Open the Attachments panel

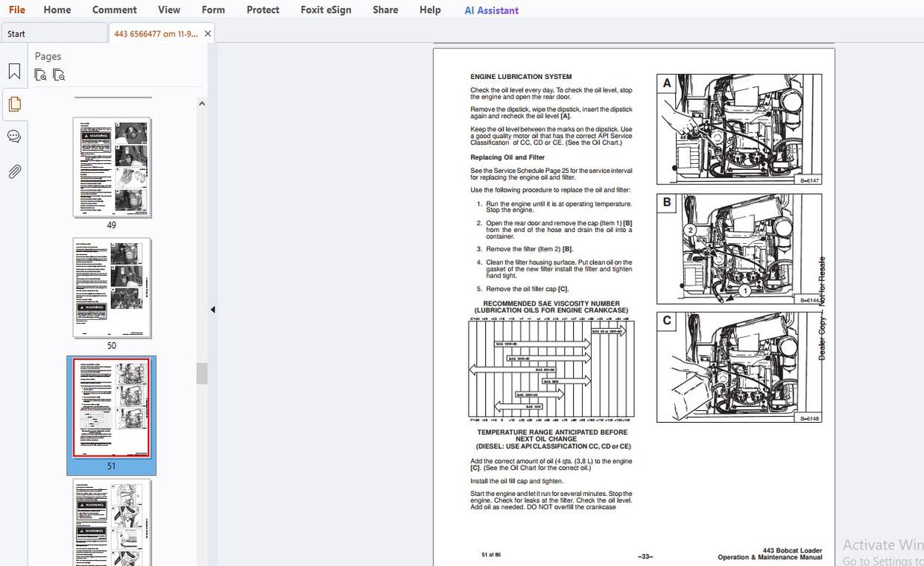pos(14,172)
